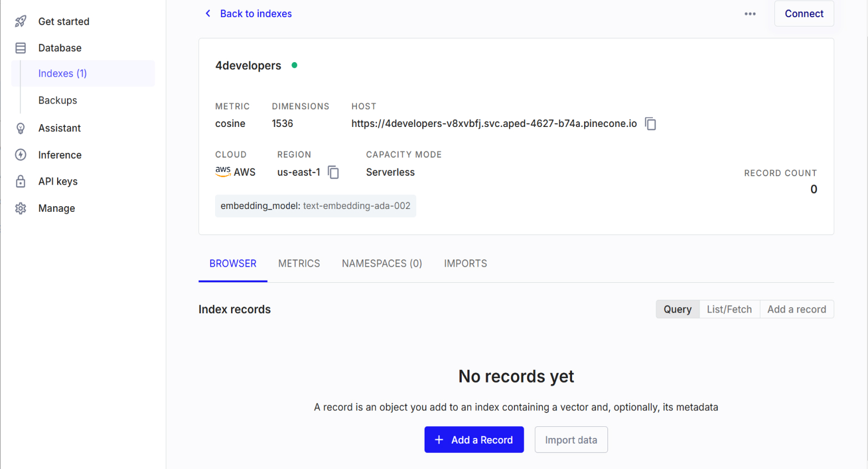Click the record count value 0

click(814, 189)
